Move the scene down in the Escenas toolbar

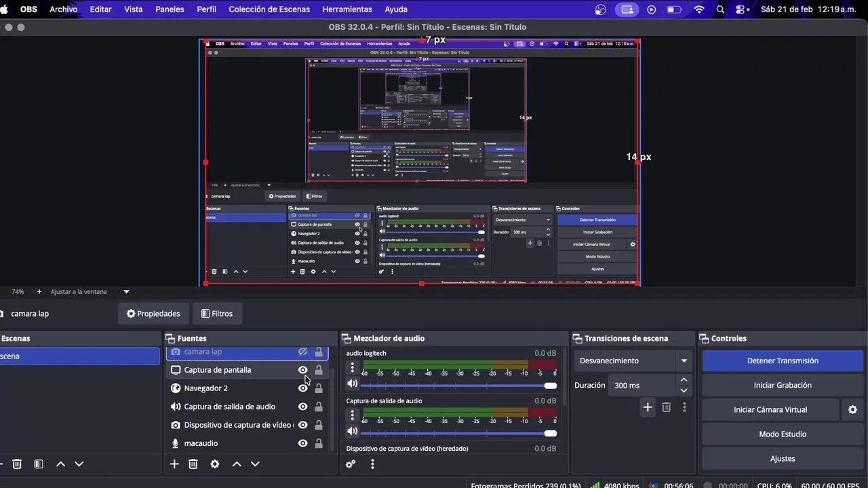point(79,464)
